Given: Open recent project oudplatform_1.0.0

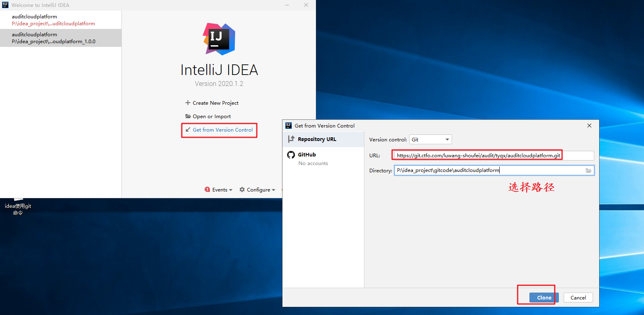Looking at the screenshot, I should [61, 38].
